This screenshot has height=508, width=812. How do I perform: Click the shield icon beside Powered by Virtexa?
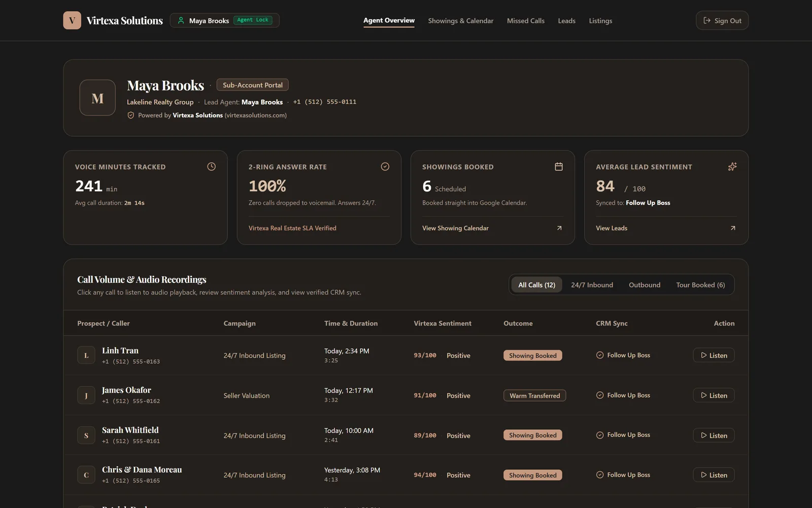click(x=131, y=115)
